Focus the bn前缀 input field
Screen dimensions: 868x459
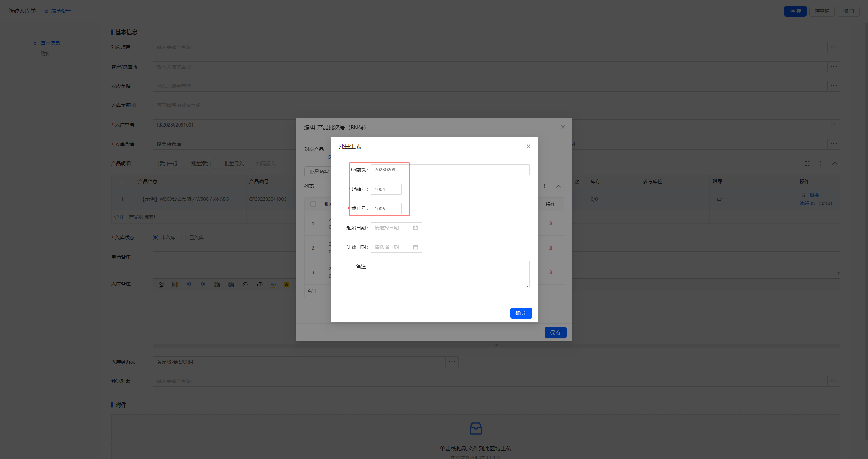[450, 170]
